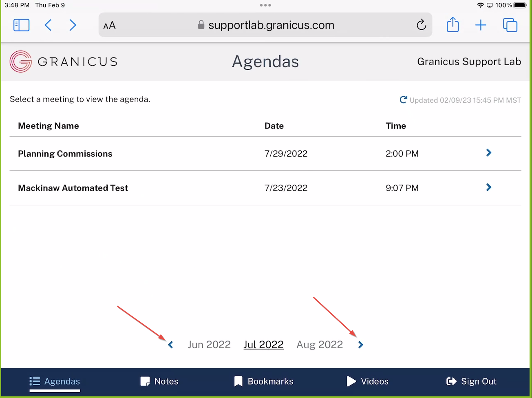Screen dimensions: 532x398
Task: Tap the iPad multitasking three-dot menu
Action: point(265,5)
